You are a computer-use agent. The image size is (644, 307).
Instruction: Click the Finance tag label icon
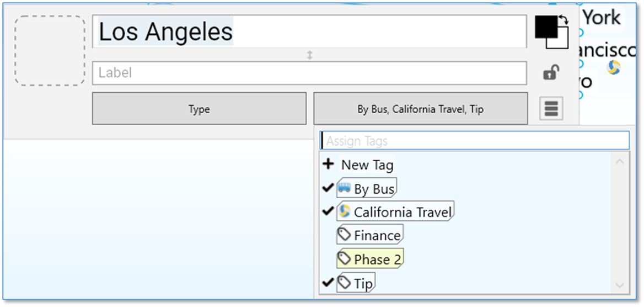[345, 235]
